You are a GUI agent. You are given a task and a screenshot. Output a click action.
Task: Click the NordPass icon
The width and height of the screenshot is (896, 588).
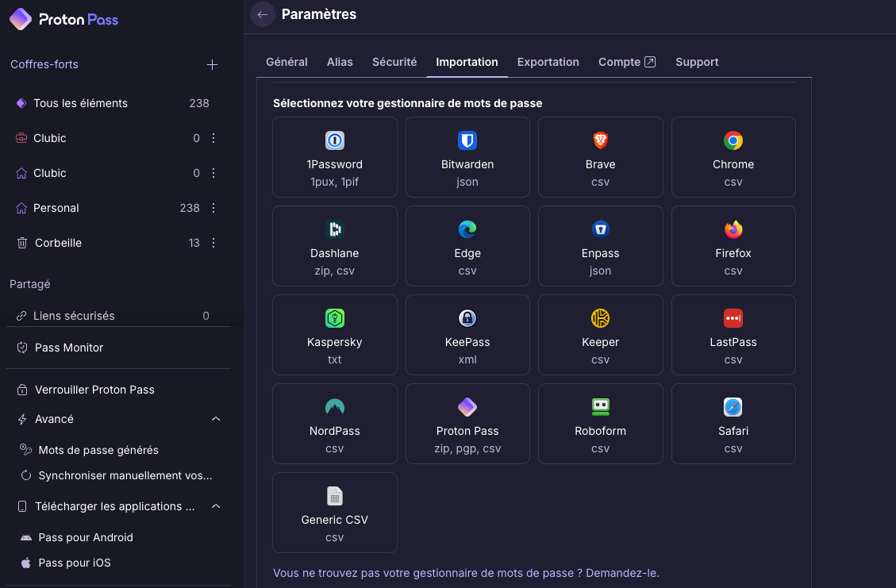335,407
